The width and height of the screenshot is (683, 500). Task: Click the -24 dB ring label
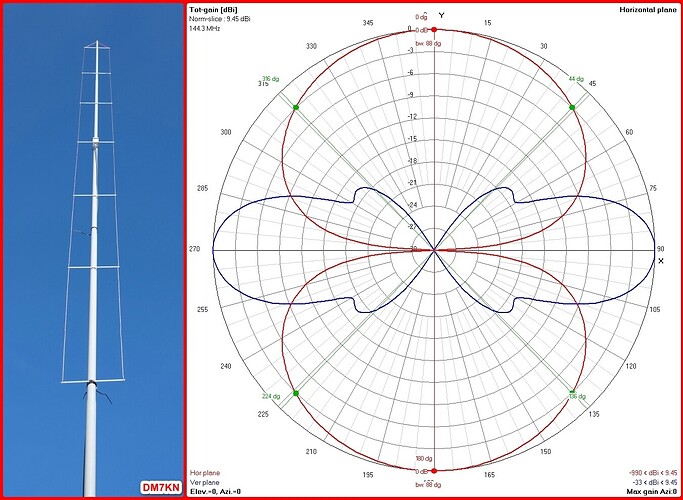(x=412, y=205)
